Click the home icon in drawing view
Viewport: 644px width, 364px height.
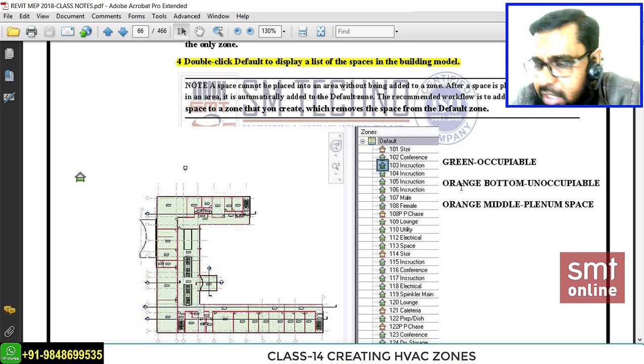point(80,177)
